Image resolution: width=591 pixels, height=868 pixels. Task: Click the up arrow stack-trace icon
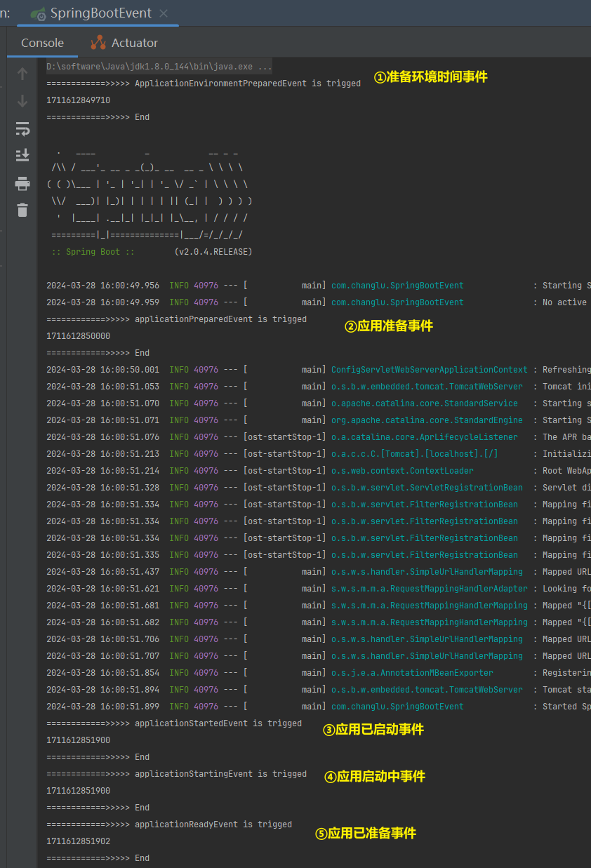[22, 74]
